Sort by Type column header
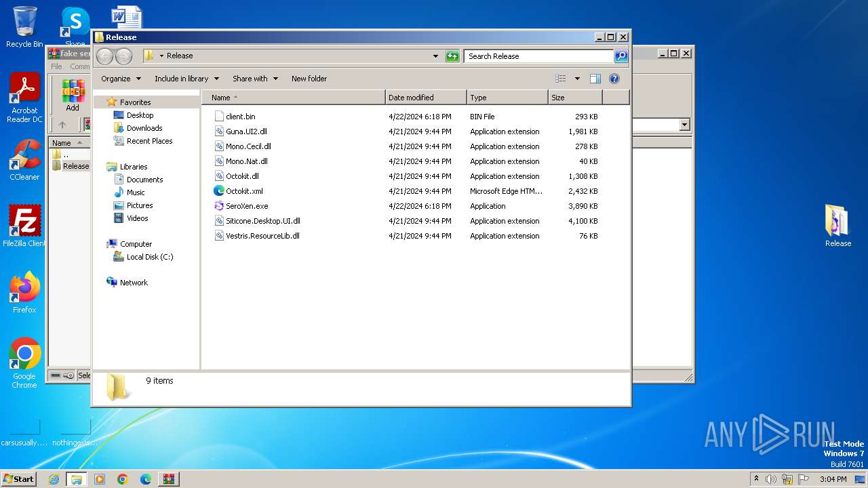The width and height of the screenshot is (868, 488). click(507, 98)
